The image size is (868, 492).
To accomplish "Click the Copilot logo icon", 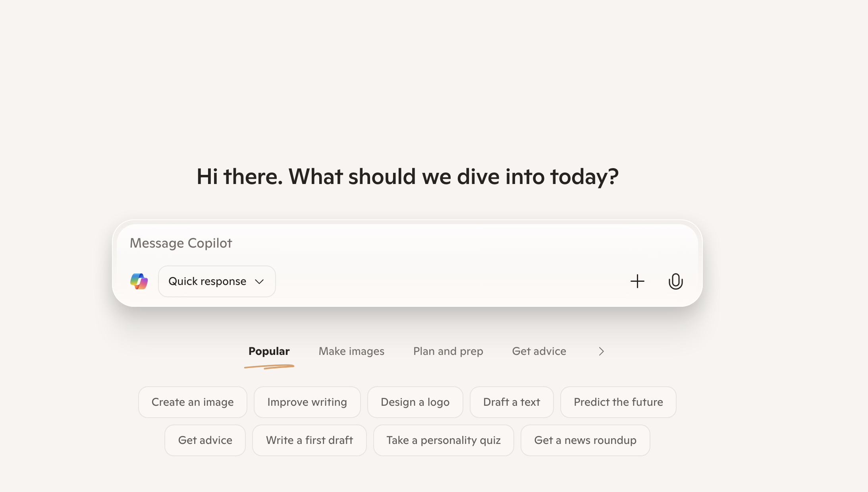I will (x=139, y=281).
